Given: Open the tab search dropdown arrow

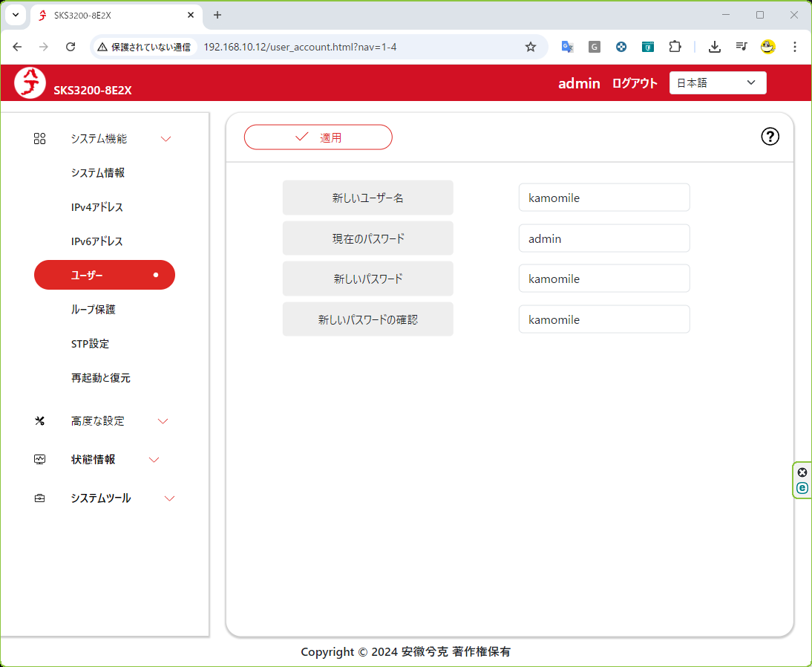Looking at the screenshot, I should [16, 15].
